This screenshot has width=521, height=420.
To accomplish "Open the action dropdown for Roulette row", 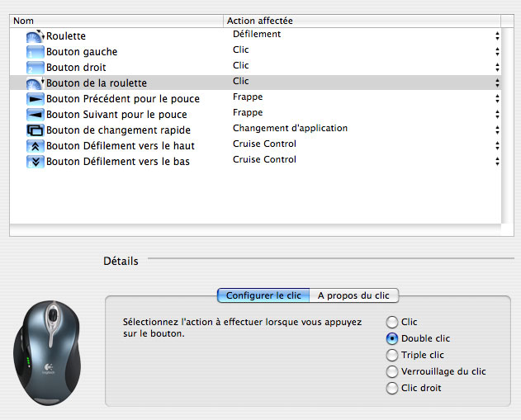I will [497, 35].
